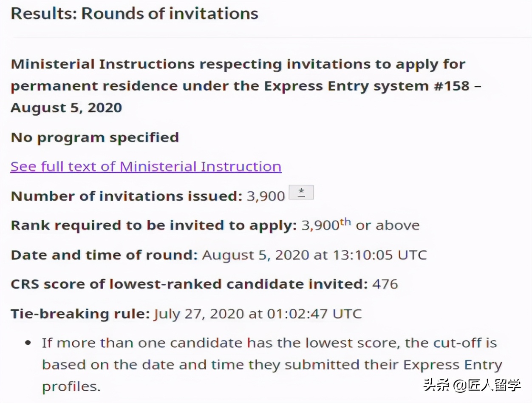Viewport: 532px width, 403px height.
Task: Click the "Tie-breaking rule:" label
Action: (80, 314)
